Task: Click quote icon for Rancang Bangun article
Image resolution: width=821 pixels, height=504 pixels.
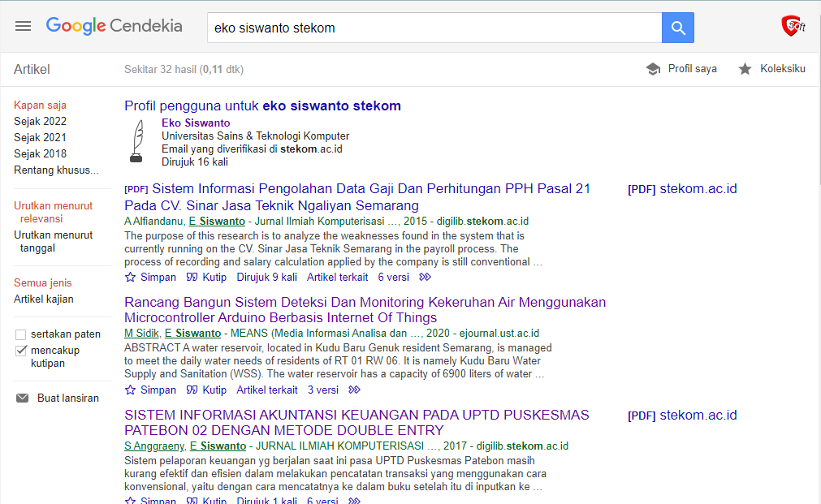Action: (192, 390)
